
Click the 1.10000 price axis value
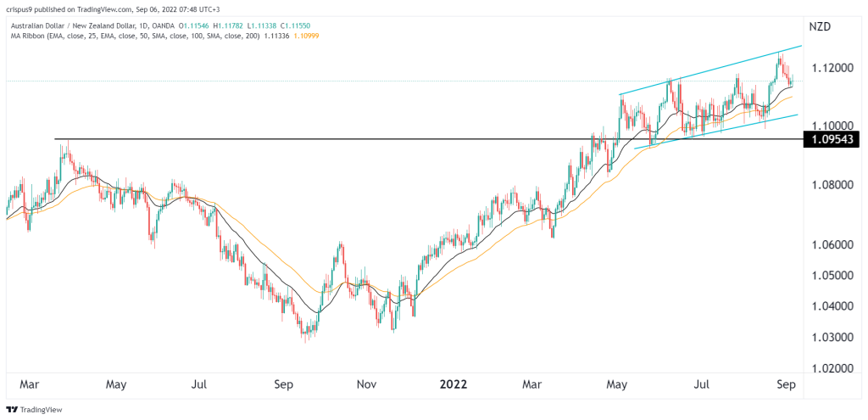click(x=832, y=126)
